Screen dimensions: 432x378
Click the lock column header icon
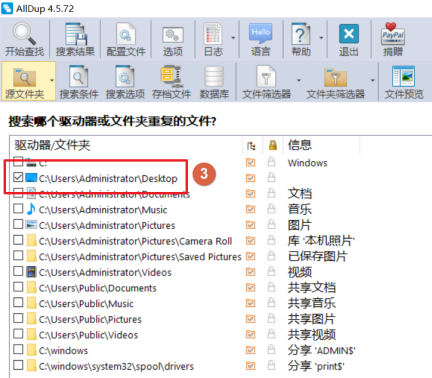[x=273, y=145]
